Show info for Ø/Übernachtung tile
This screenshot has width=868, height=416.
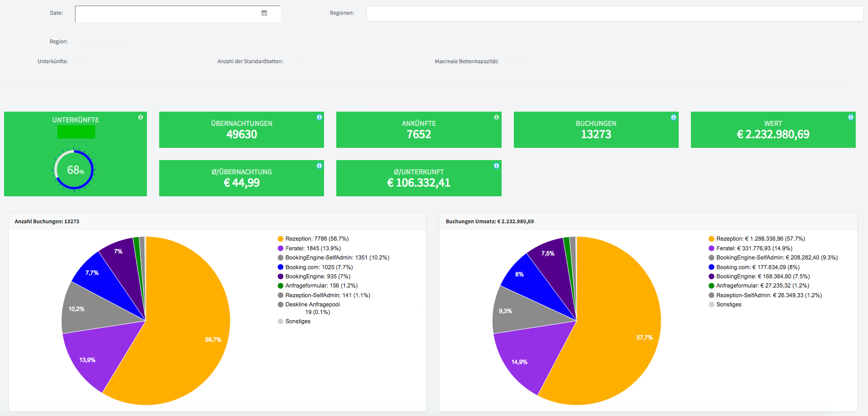pos(319,166)
